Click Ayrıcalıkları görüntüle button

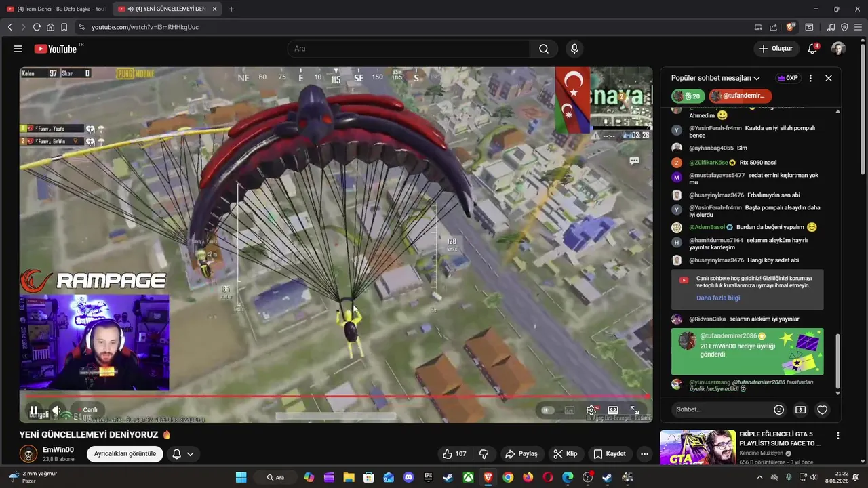pyautogui.click(x=125, y=454)
